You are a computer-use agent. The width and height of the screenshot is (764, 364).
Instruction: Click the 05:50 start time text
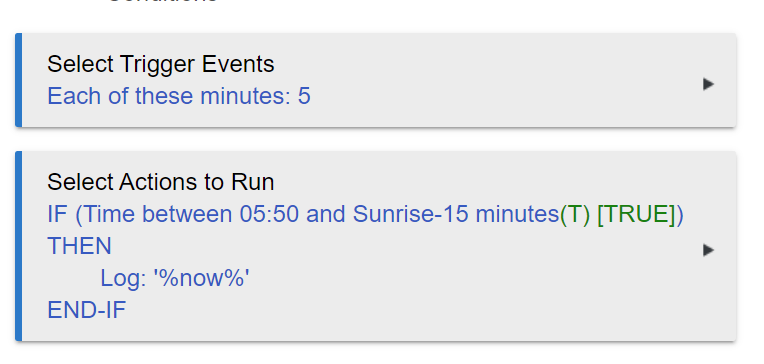[x=269, y=214]
